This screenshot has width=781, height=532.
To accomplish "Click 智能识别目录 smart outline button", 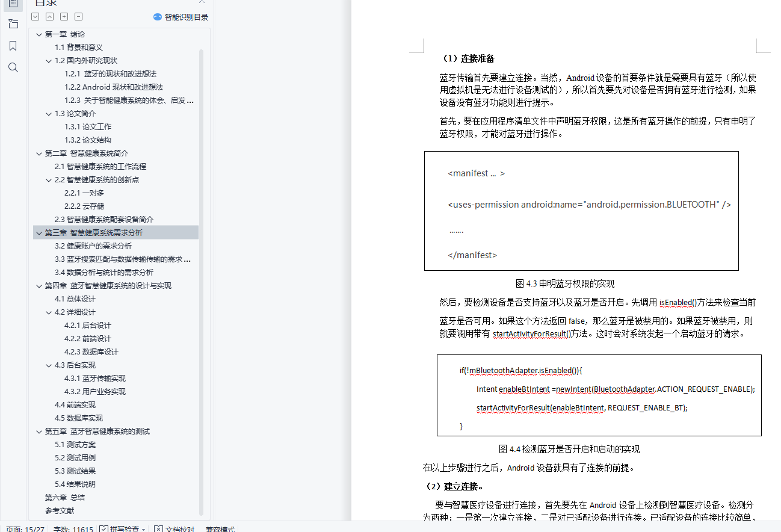I will point(181,17).
